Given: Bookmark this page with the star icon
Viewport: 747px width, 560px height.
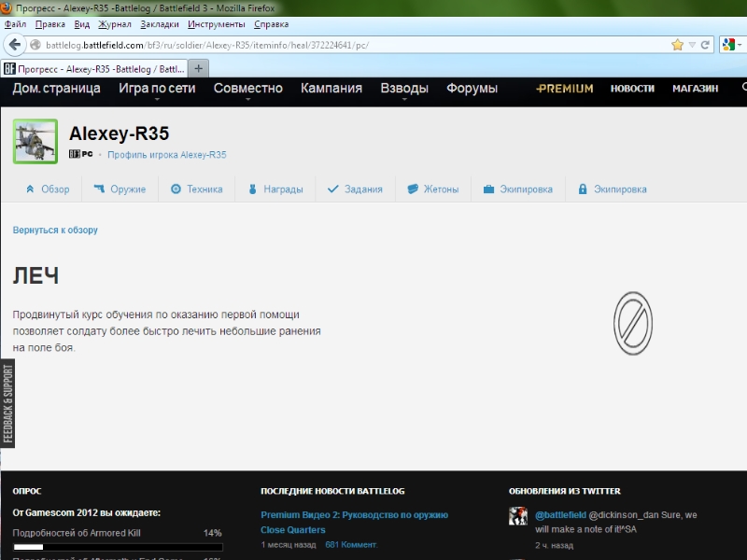Looking at the screenshot, I should [x=677, y=45].
